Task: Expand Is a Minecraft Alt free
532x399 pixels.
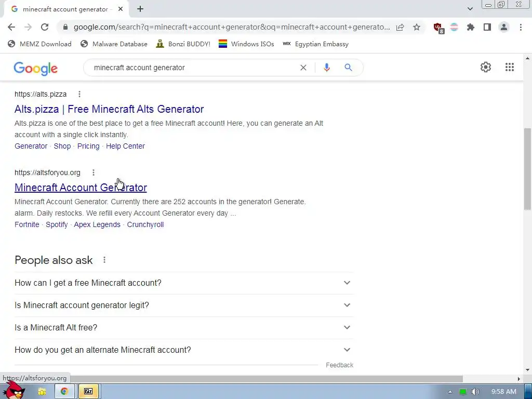Action: pyautogui.click(x=184, y=327)
